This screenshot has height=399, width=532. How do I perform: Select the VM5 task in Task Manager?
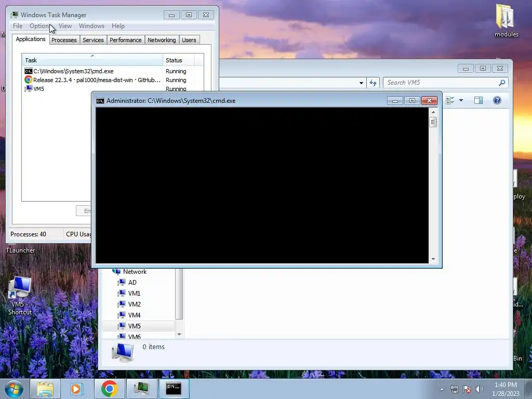113,88
